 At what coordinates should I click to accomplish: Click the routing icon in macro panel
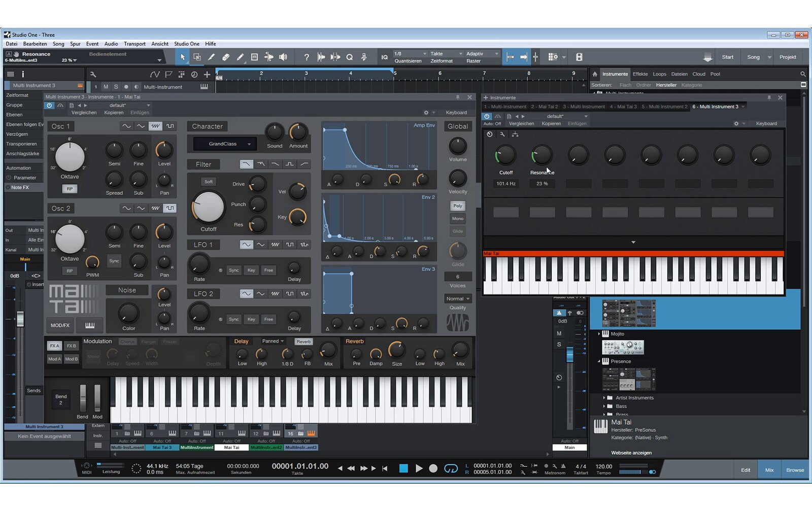[x=515, y=134]
